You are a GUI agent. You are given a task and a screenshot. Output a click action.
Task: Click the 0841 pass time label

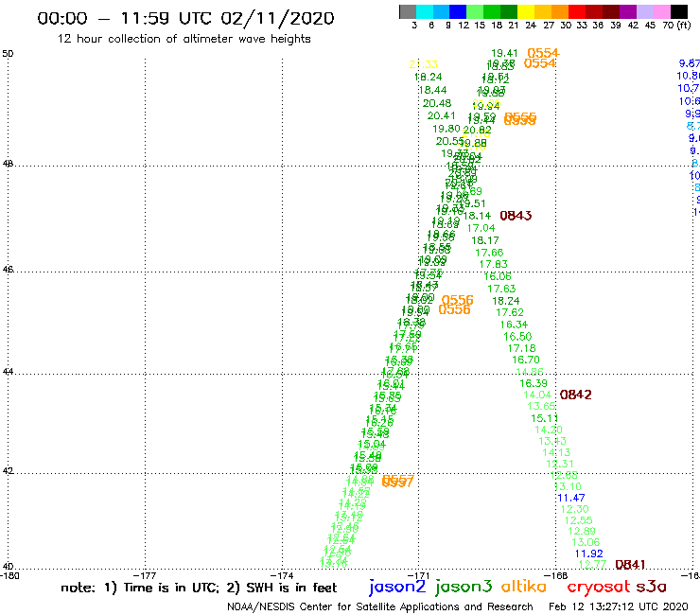(x=630, y=565)
